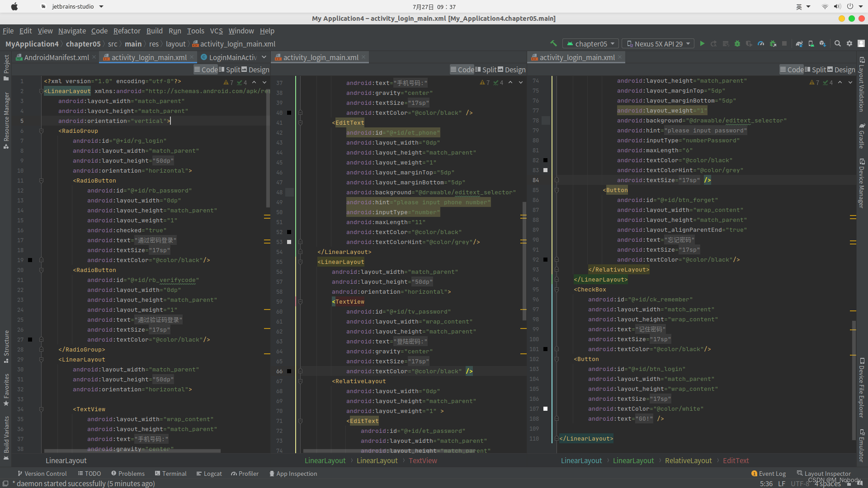Click the Event Log button
This screenshot has width=868, height=488.
(x=768, y=474)
